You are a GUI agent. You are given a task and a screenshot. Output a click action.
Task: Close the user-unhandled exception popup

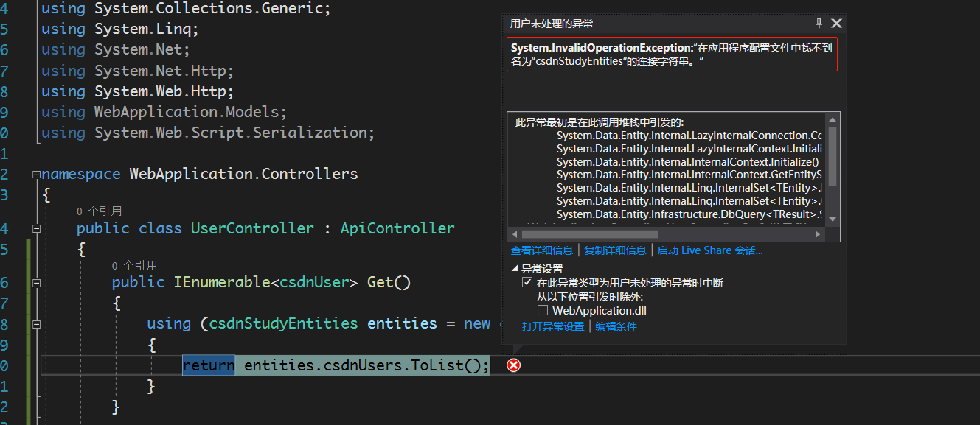tap(836, 23)
